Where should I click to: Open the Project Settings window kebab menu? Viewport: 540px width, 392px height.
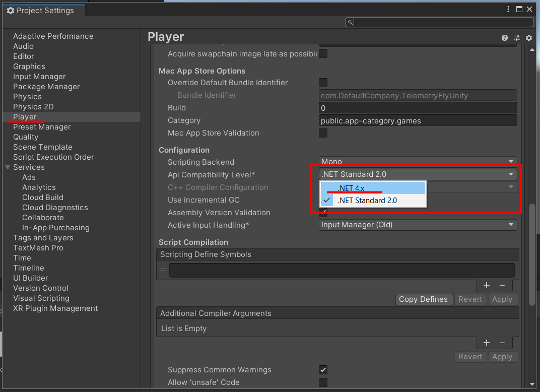click(508, 9)
